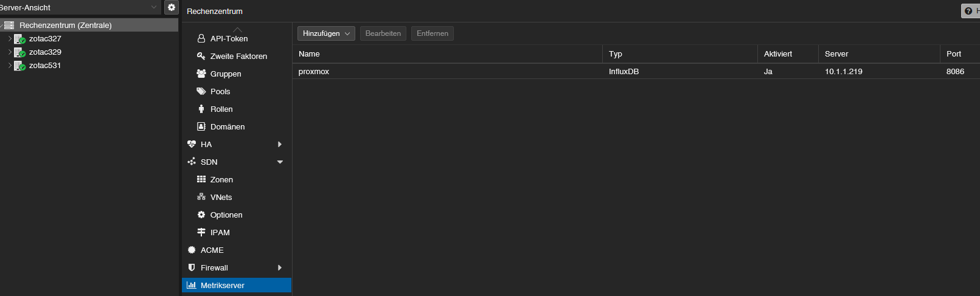The width and height of the screenshot is (980, 296).
Task: Click the API-Token user icon
Action: (x=201, y=38)
